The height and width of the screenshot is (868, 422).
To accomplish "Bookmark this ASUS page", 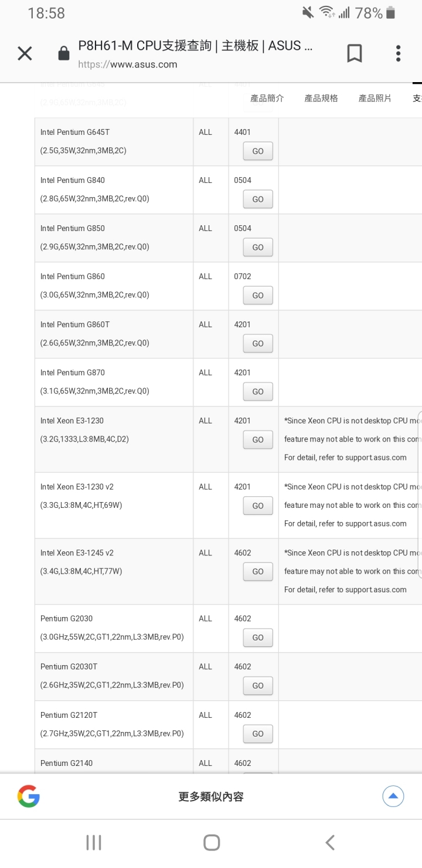I will click(355, 53).
